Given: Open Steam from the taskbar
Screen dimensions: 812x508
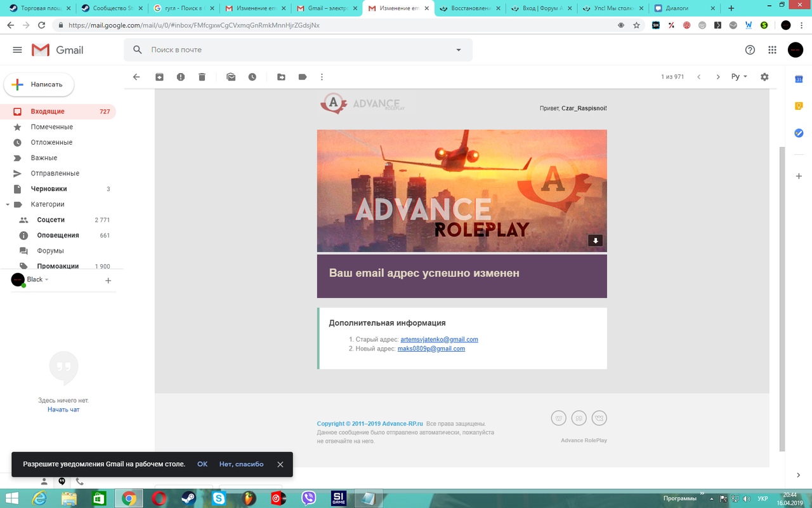Looking at the screenshot, I should click(x=189, y=498).
